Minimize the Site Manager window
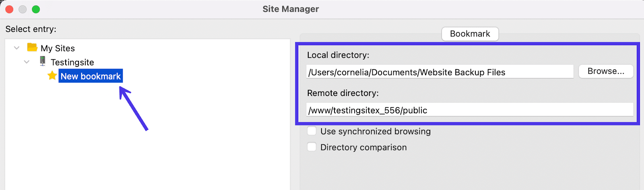This screenshot has height=190, width=644. (23, 9)
